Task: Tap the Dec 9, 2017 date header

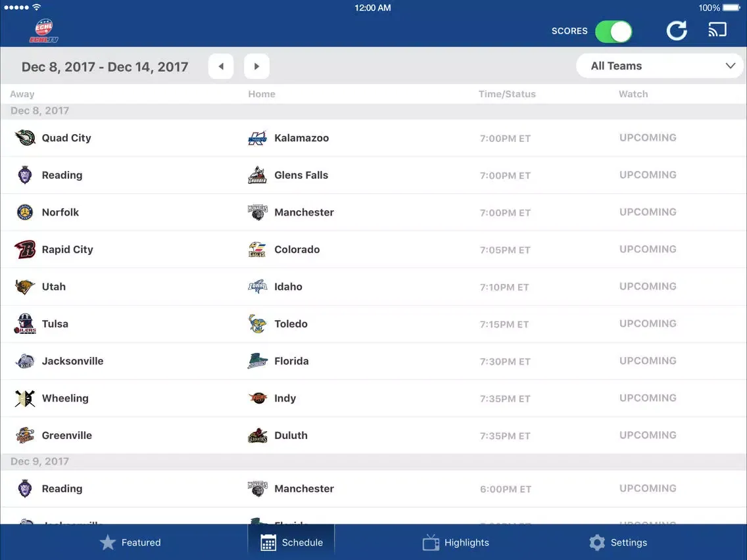Action: [x=39, y=461]
